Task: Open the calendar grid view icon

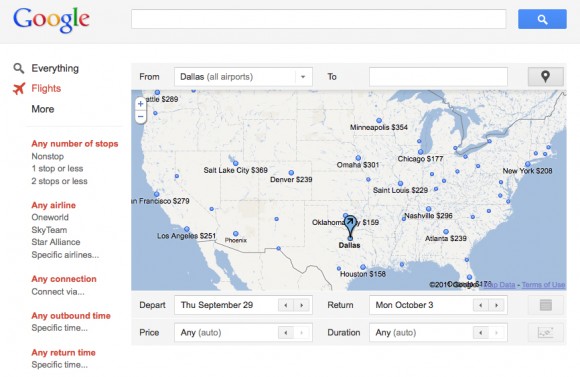Action: pyautogui.click(x=546, y=305)
